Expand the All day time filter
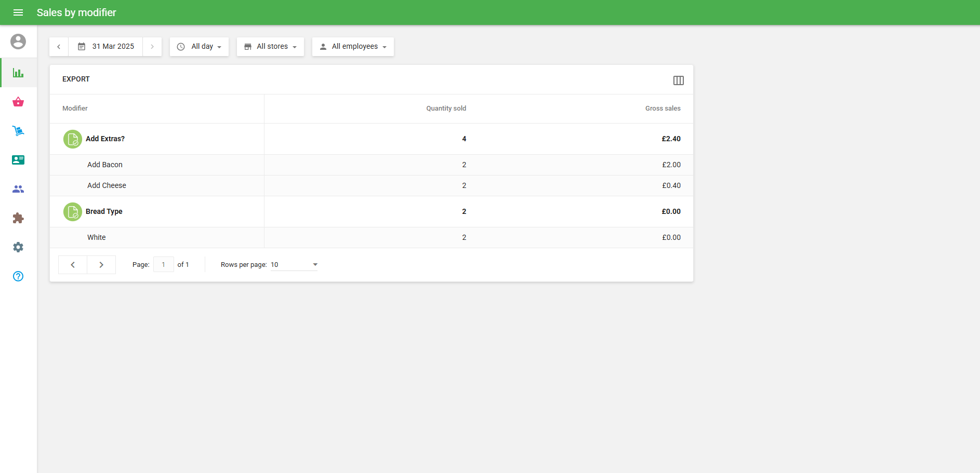The image size is (980, 473). [199, 47]
